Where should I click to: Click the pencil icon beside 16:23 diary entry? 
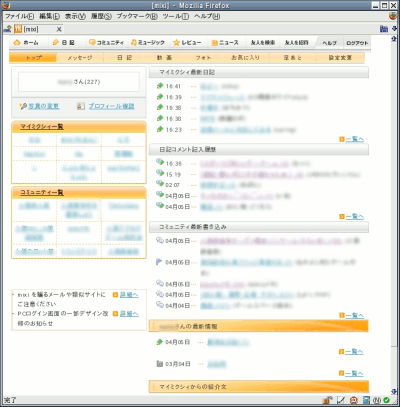[160, 129]
